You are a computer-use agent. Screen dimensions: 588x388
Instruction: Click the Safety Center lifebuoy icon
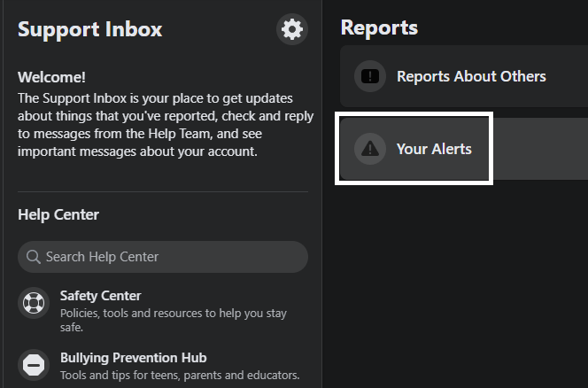click(x=34, y=303)
